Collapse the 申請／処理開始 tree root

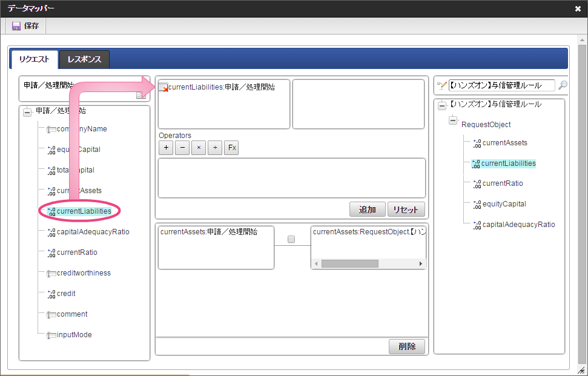(x=27, y=112)
